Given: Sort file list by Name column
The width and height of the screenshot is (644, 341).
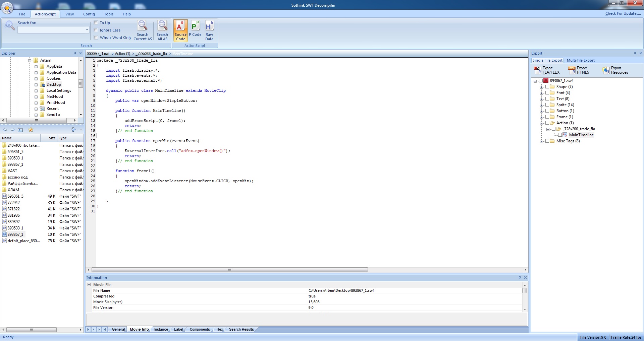Looking at the screenshot, I should pos(20,138).
